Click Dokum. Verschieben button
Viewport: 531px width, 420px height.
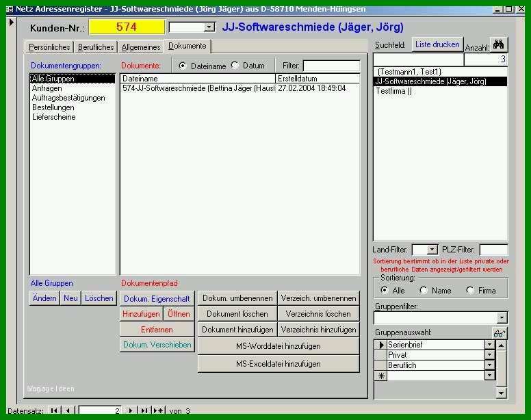coord(157,345)
